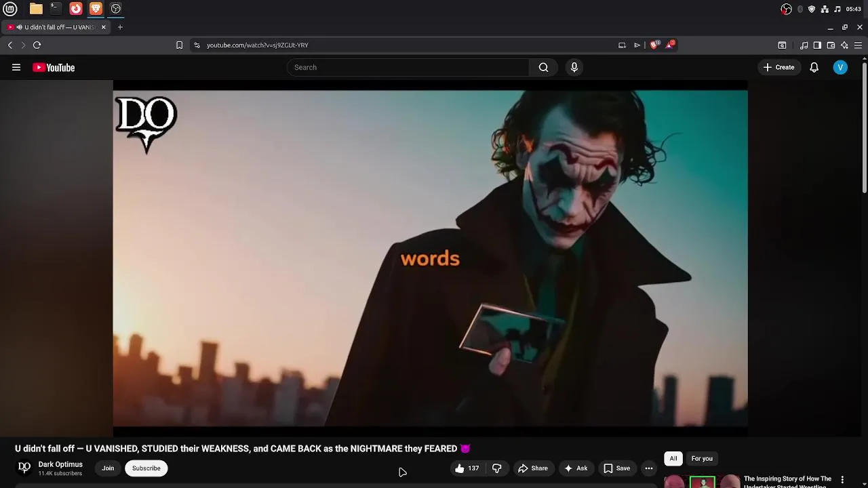Open the Create menu
This screenshot has width=868, height=488.
click(x=778, y=67)
